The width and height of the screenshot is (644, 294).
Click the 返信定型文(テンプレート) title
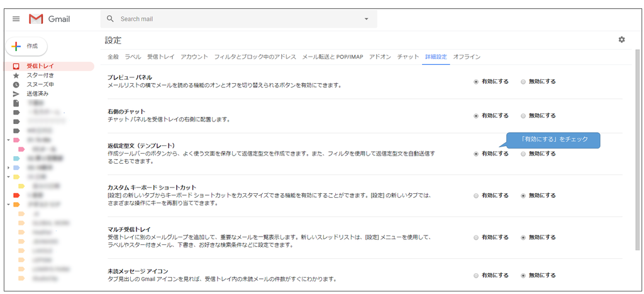tap(142, 145)
